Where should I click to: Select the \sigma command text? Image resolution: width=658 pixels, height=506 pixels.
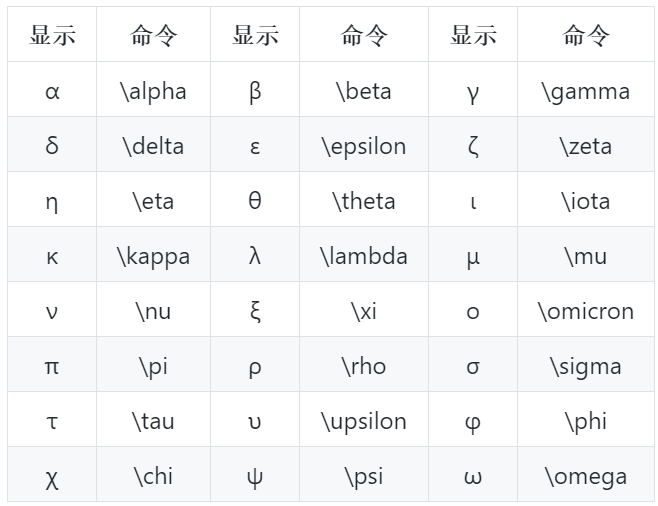pos(586,367)
